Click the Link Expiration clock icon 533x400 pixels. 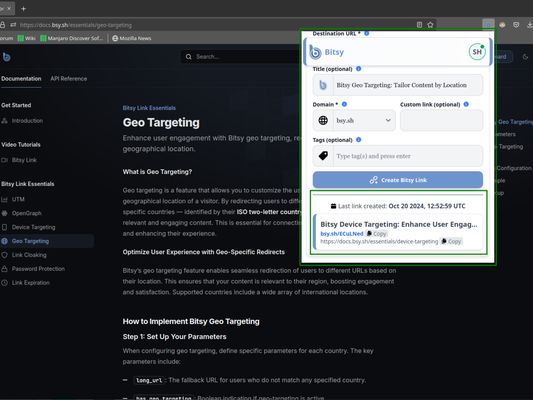point(4,283)
